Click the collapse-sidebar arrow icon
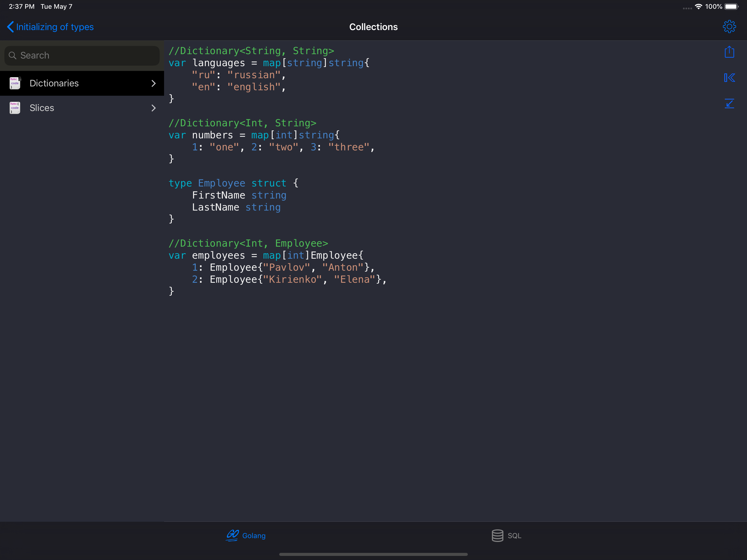Image resolution: width=747 pixels, height=560 pixels. point(729,78)
